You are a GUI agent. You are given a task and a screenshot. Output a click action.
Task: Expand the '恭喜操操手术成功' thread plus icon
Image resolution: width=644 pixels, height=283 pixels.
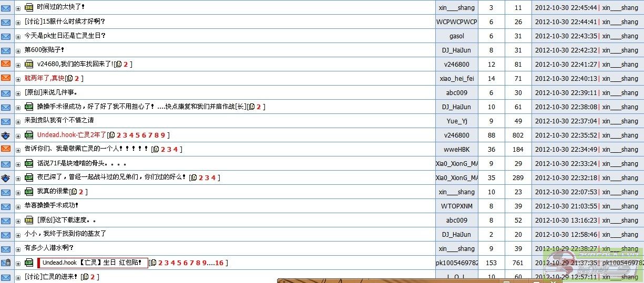click(x=18, y=206)
